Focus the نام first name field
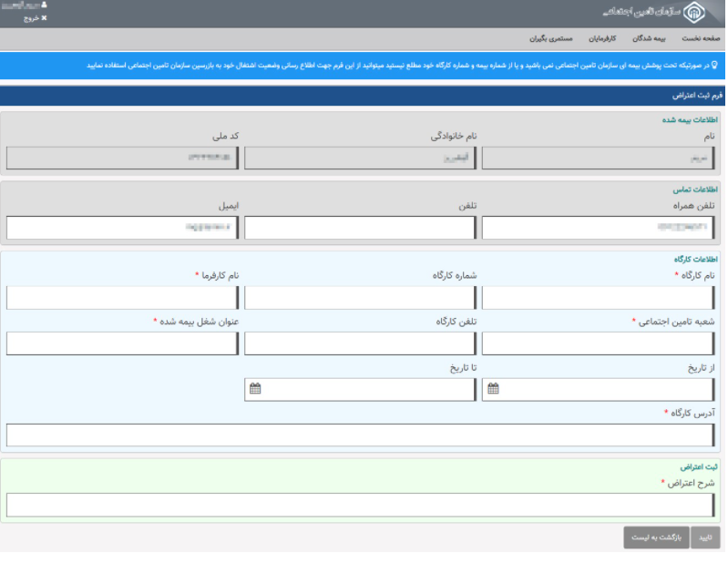The width and height of the screenshot is (728, 563). tap(598, 159)
